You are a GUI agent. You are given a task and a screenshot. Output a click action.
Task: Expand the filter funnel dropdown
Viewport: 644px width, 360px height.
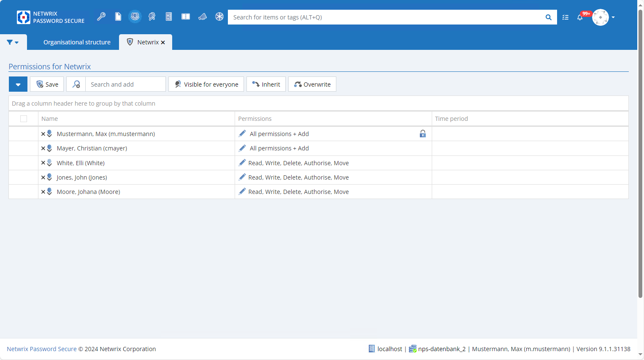click(x=13, y=42)
